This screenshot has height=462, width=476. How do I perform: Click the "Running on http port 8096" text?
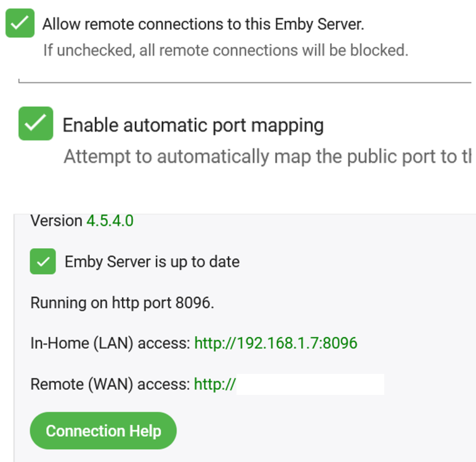122,303
